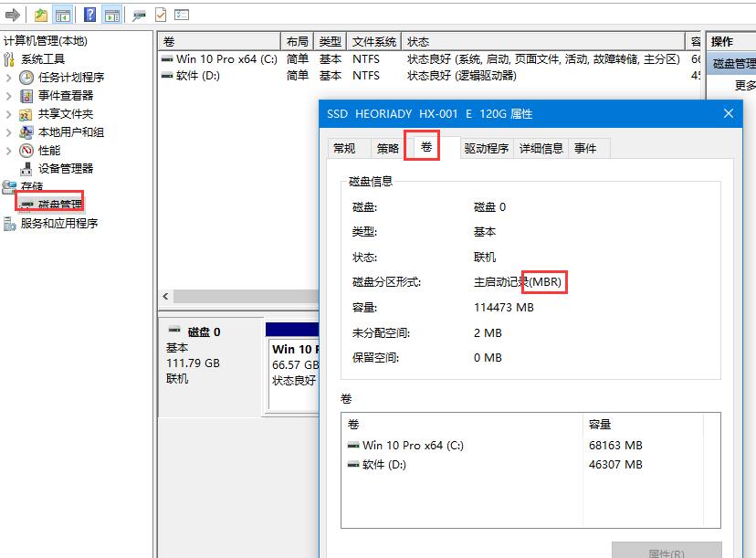
Task: Switch to the 常规 tab
Action: tap(344, 149)
